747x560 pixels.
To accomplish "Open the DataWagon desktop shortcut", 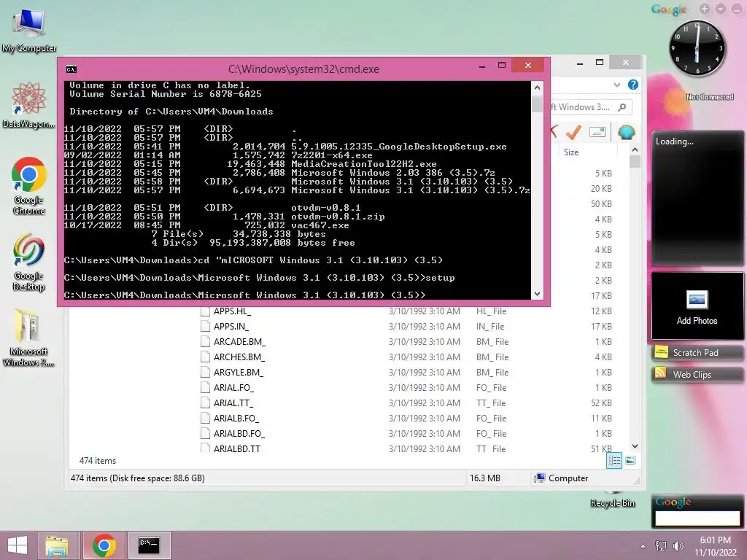I will coord(28,105).
